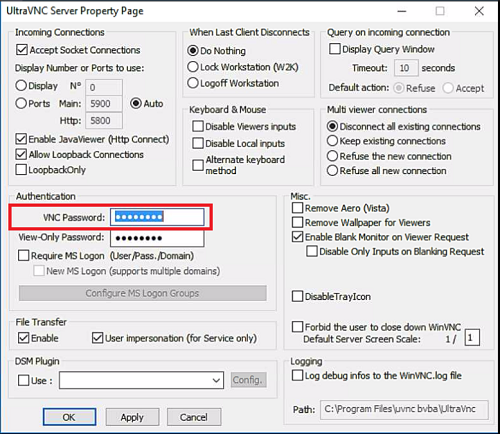The width and height of the screenshot is (500, 434).
Task: Select the Ports radio button
Action: [21, 103]
